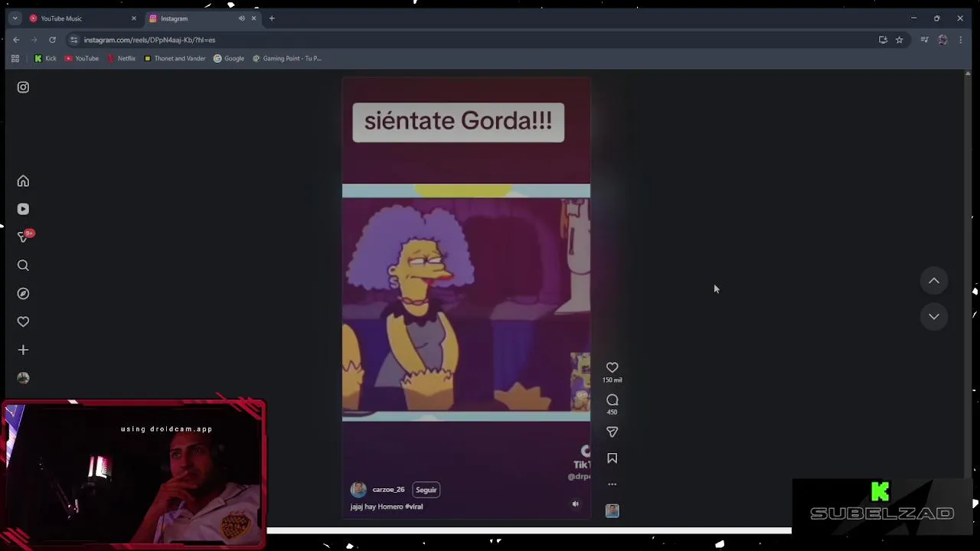
Task: Open Notifications heart in sidebar
Action: pyautogui.click(x=23, y=322)
